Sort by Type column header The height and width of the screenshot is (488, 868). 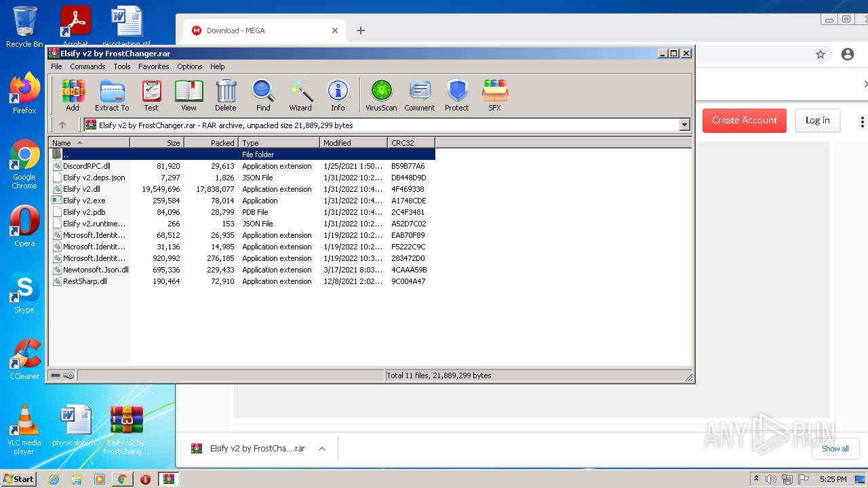pyautogui.click(x=279, y=142)
